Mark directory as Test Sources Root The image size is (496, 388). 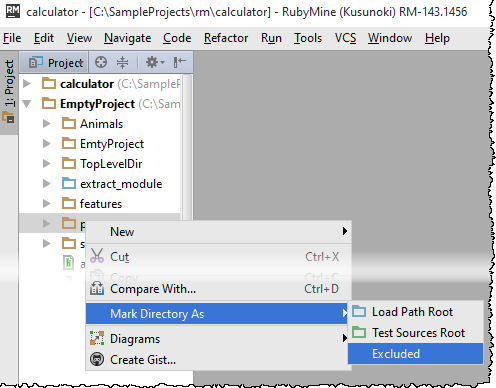click(415, 333)
